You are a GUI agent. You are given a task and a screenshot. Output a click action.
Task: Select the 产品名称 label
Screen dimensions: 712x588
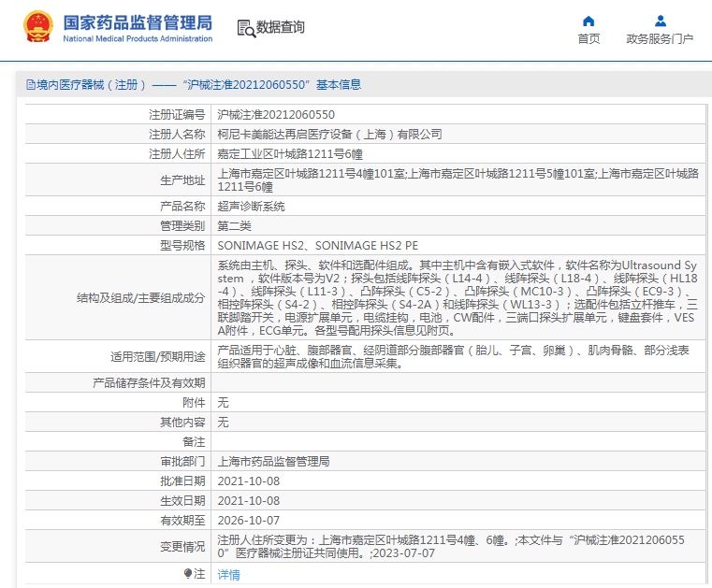(182, 207)
